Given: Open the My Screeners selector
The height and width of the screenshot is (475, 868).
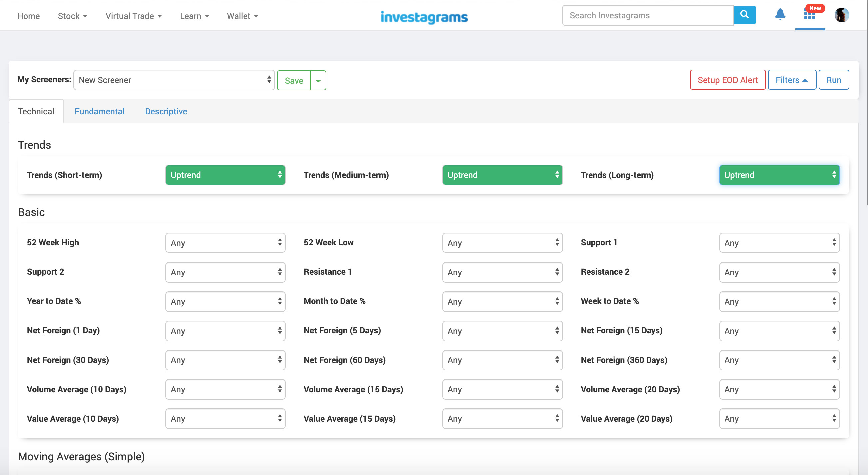Looking at the screenshot, I should [x=174, y=80].
